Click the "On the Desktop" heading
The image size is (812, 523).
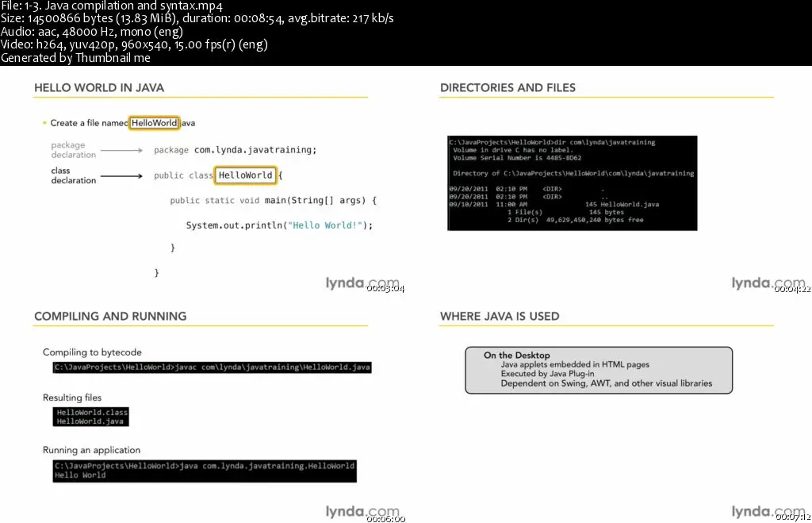(x=517, y=355)
